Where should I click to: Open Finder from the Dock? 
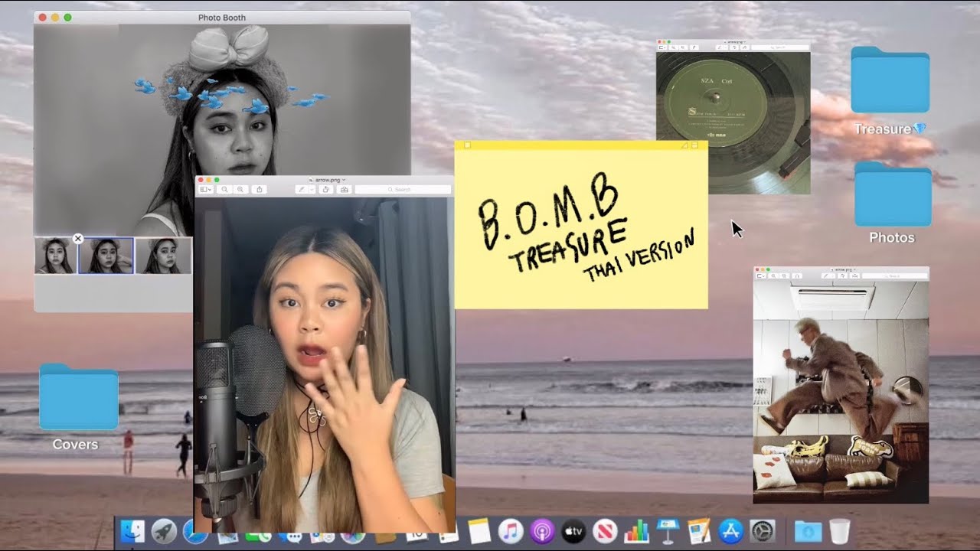(x=133, y=531)
